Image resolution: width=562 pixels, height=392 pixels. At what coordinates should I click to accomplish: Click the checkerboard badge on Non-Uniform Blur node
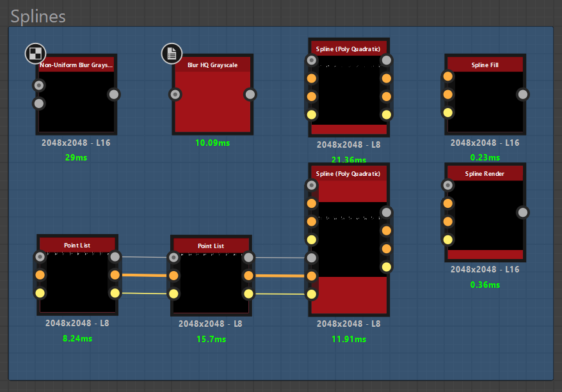(x=35, y=54)
